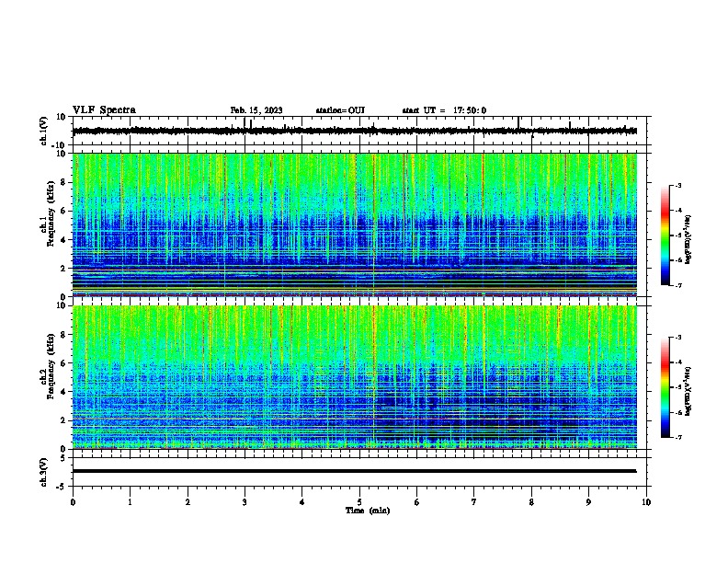The width and height of the screenshot is (728, 563).
Task: Click the "VLF Spectra" title text
Action: [104, 110]
